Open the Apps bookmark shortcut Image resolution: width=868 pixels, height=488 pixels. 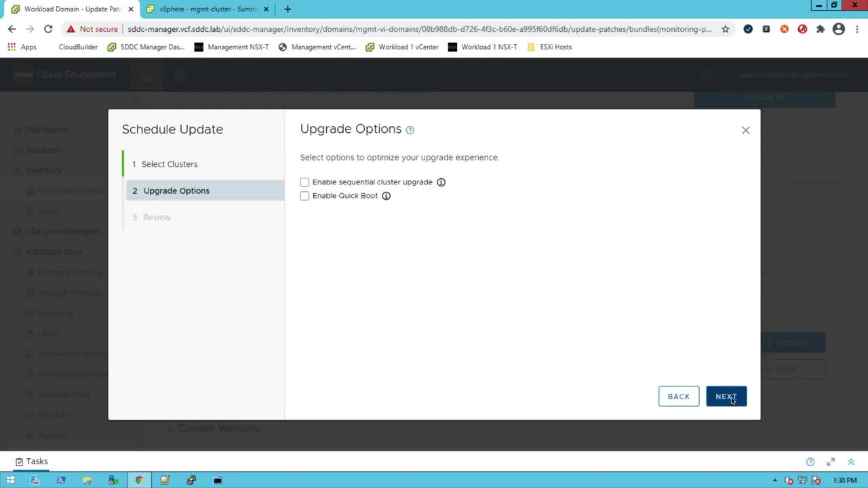(x=22, y=47)
